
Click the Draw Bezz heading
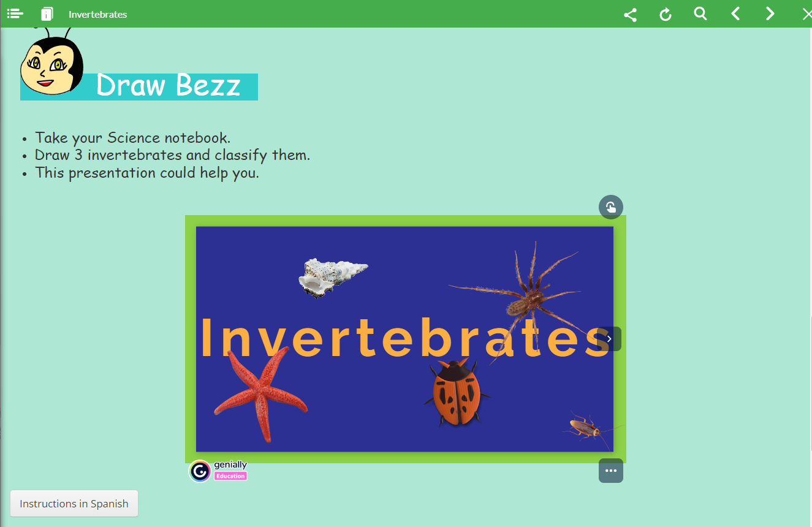point(168,85)
